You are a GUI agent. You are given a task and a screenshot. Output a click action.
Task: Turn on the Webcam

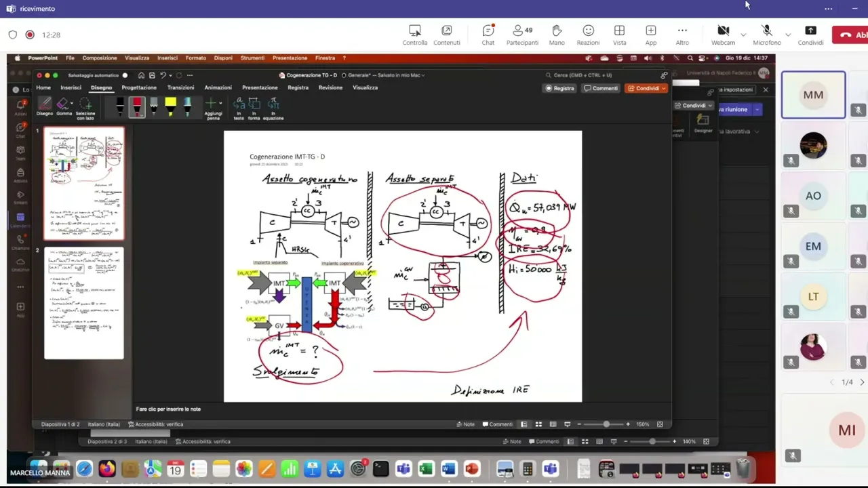723,35
